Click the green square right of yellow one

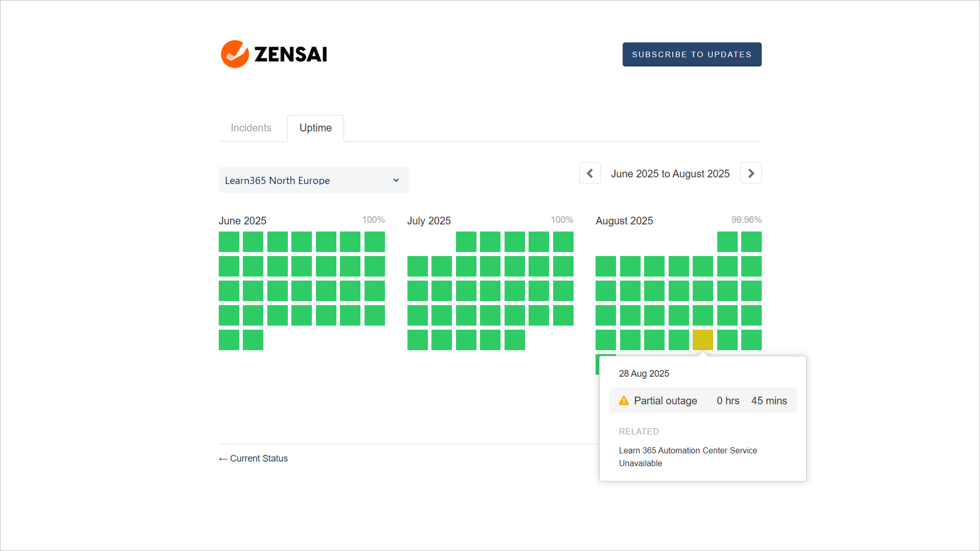(727, 340)
